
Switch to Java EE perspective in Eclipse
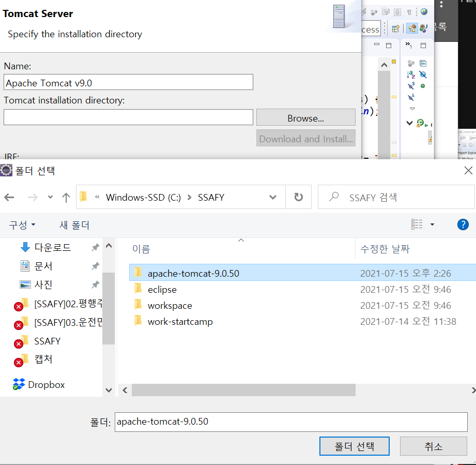click(x=412, y=28)
